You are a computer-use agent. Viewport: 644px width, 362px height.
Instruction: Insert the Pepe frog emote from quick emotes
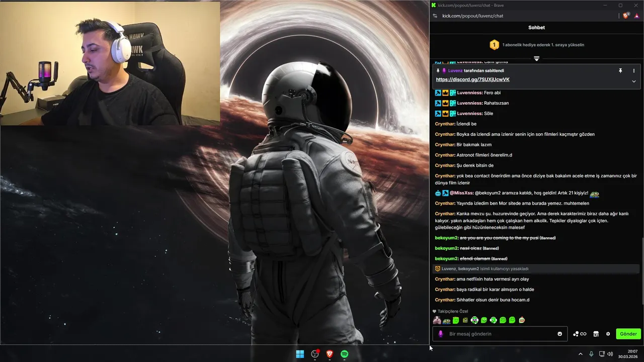click(x=446, y=320)
